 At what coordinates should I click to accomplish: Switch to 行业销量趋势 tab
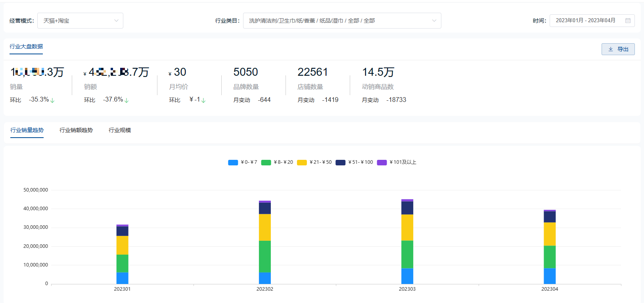click(x=27, y=130)
